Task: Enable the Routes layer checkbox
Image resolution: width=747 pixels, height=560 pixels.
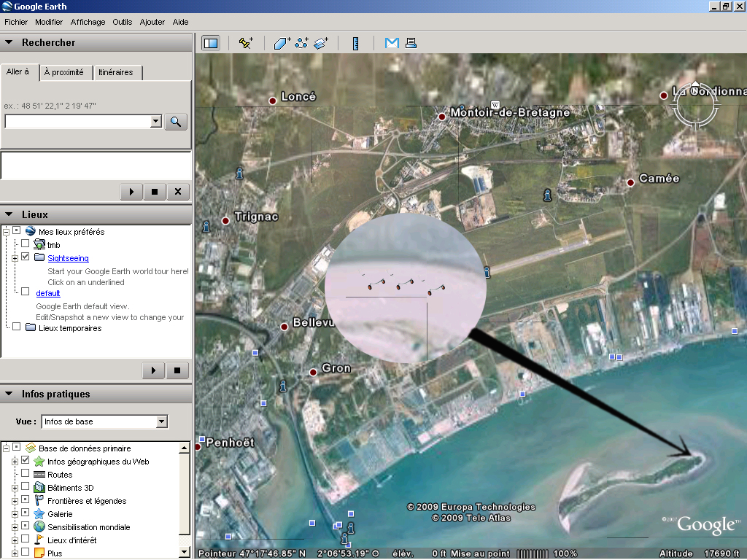Action: click(26, 474)
